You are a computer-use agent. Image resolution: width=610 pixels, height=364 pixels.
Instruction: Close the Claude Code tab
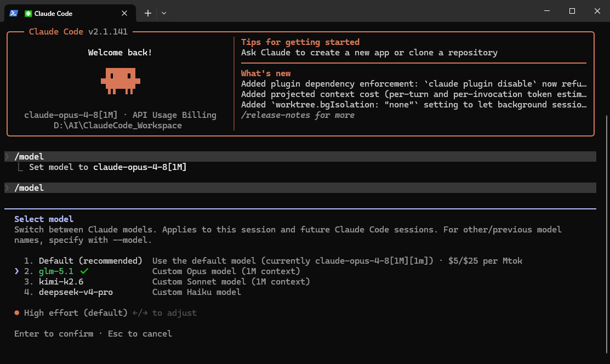click(x=124, y=13)
